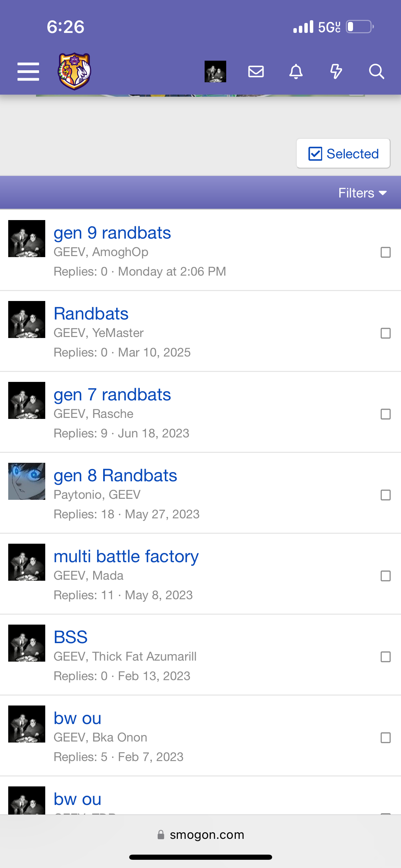This screenshot has height=868, width=401.
Task: Open the hamburger navigation menu
Action: point(28,72)
